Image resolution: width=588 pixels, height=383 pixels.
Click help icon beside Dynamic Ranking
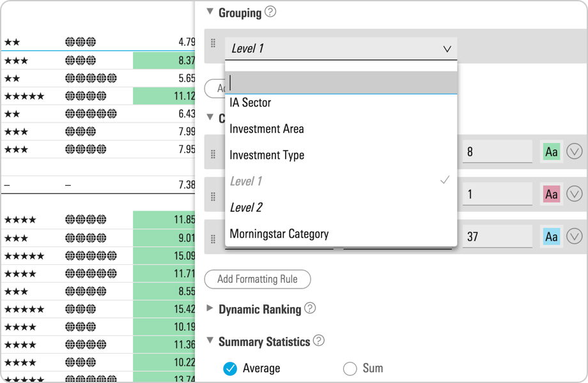[x=310, y=308]
